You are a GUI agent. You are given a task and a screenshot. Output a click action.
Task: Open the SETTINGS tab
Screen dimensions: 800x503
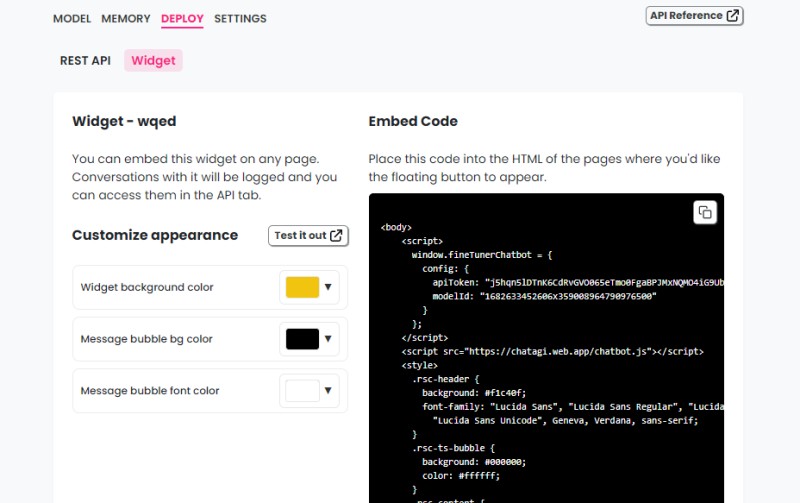[240, 19]
